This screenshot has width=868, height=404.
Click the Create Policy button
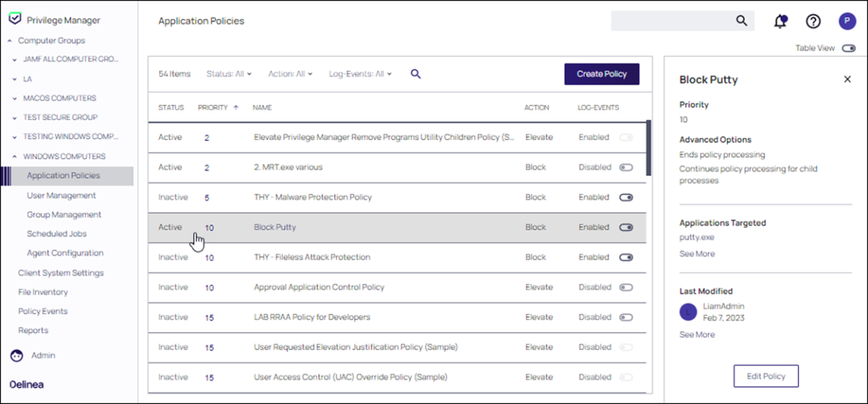pos(601,74)
